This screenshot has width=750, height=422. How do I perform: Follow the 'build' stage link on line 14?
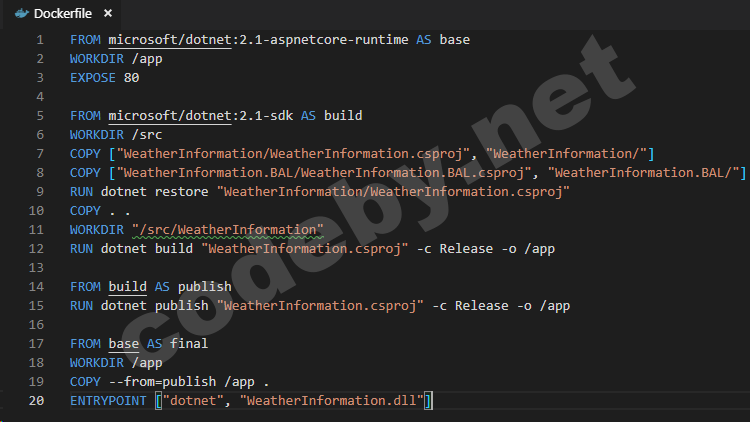[x=127, y=287]
